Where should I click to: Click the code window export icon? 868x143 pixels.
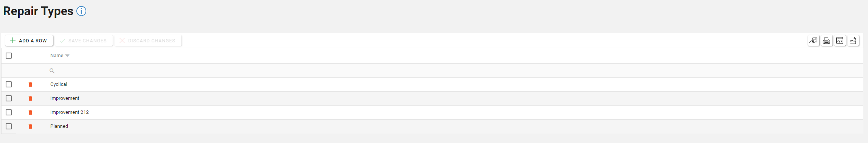[840, 40]
